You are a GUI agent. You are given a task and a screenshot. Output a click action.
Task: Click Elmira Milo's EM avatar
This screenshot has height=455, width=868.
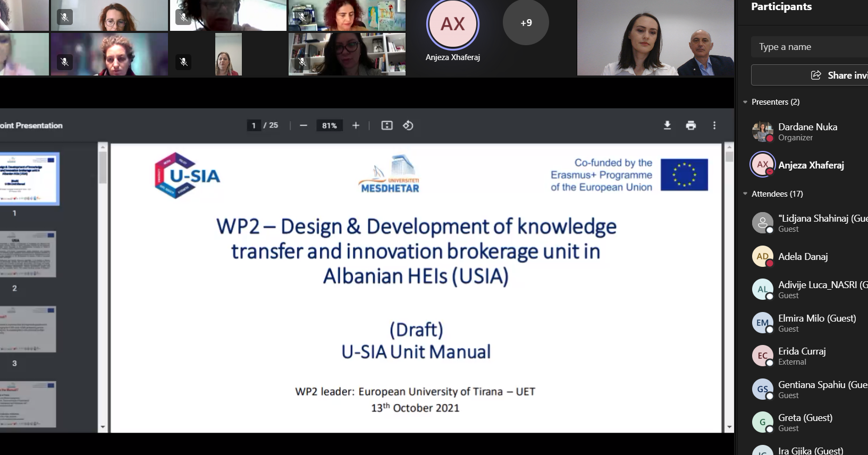click(x=762, y=323)
